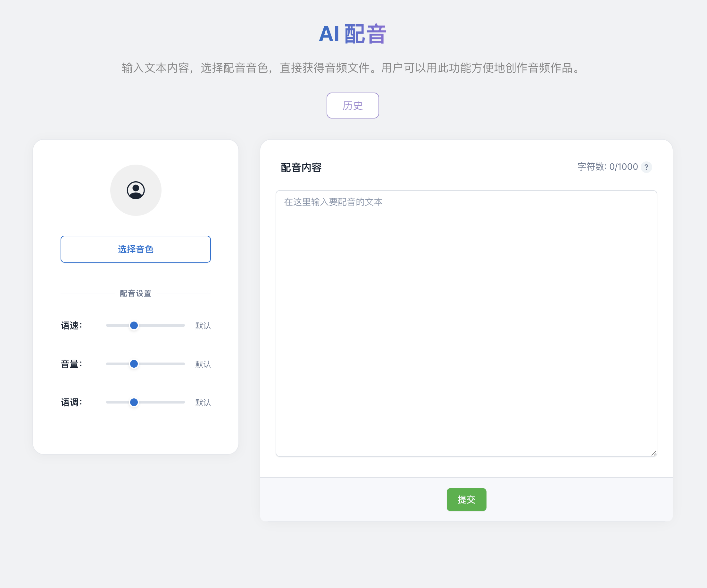Click the 配音设置 section label
The width and height of the screenshot is (707, 588).
click(x=136, y=293)
